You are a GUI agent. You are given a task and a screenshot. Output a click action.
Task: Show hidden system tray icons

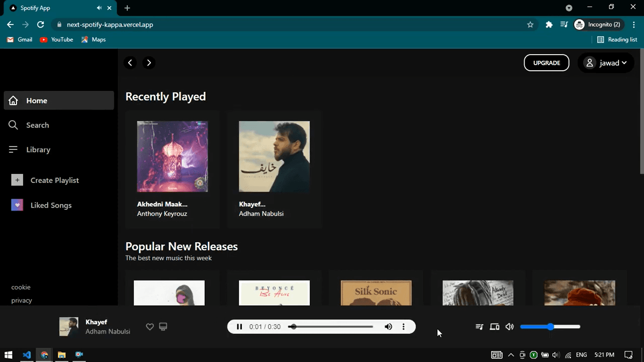511,355
